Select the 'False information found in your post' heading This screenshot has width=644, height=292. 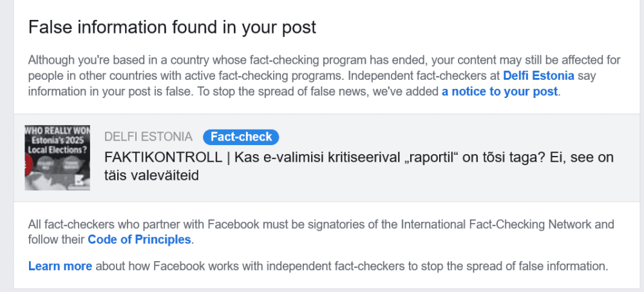[173, 28]
